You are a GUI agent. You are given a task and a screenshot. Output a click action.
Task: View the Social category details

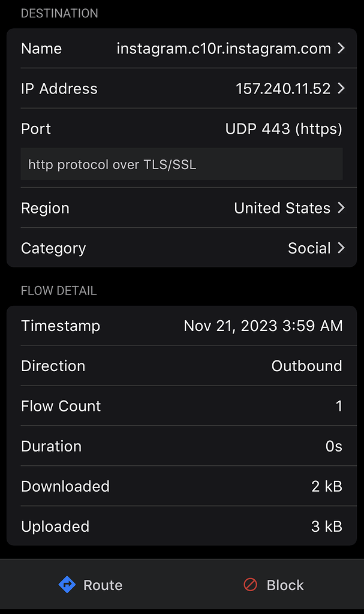coord(309,248)
